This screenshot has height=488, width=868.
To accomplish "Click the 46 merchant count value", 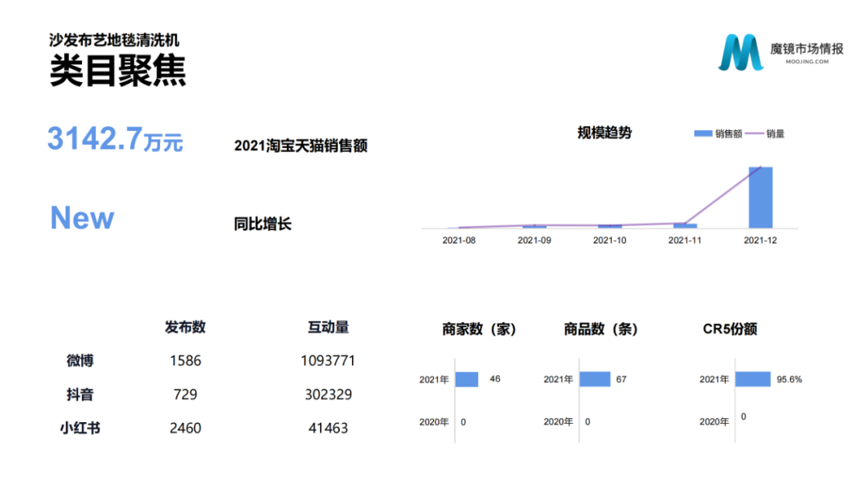I will tap(495, 379).
